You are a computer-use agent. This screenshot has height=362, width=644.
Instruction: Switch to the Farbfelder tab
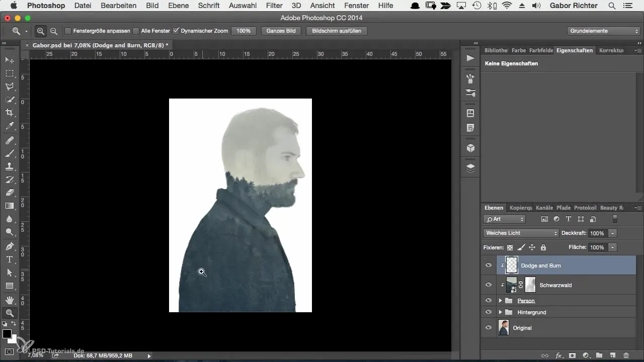tap(540, 50)
